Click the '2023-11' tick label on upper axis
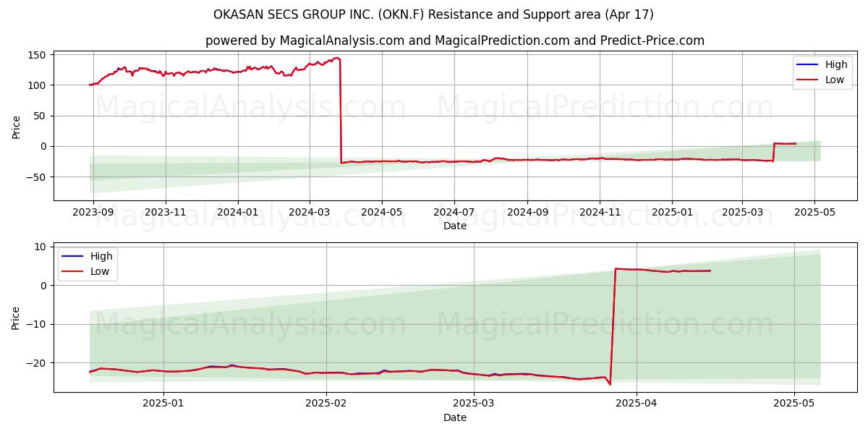This screenshot has height=434, width=868. click(166, 213)
